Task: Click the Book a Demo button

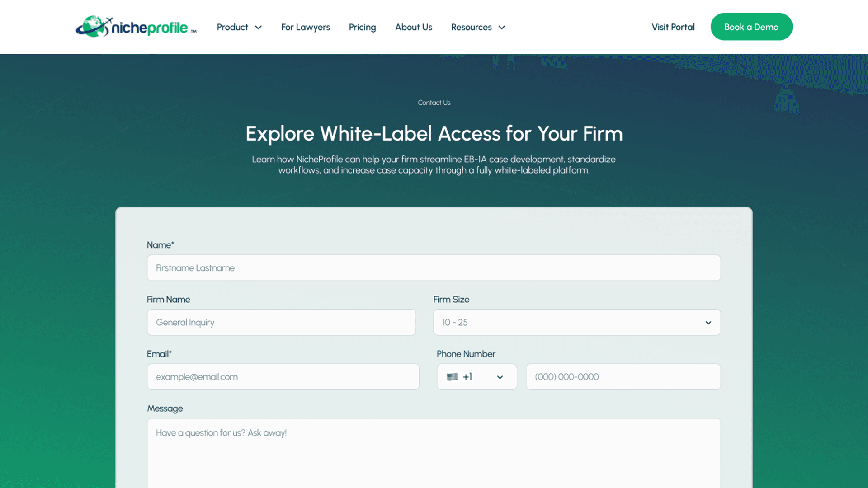Action: [751, 27]
